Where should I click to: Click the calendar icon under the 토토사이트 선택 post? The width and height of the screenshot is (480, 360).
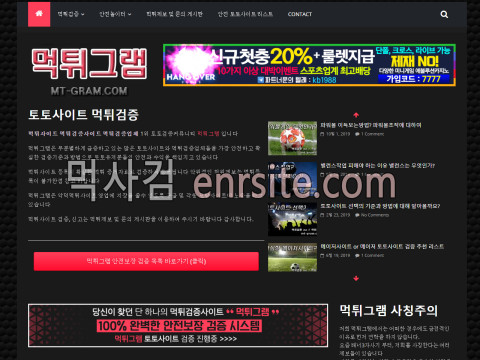[x=322, y=215]
